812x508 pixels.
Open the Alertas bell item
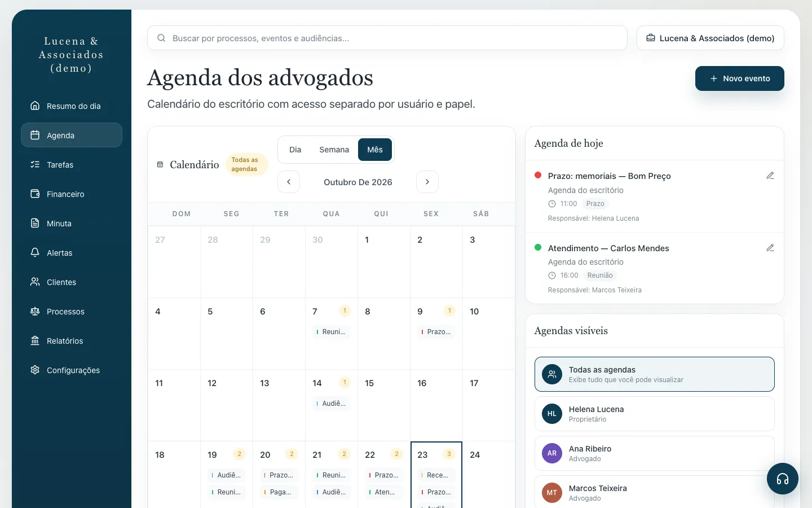[x=72, y=253]
